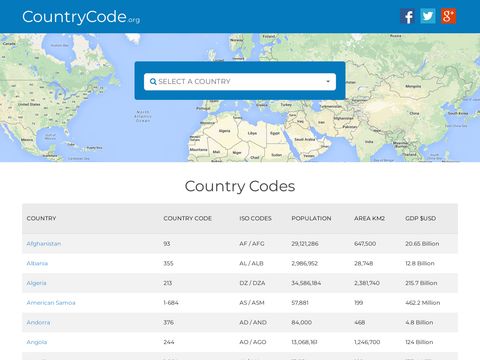Viewport: 480px width, 360px height.
Task: Select Algeria's country code 213
Action: 168,283
